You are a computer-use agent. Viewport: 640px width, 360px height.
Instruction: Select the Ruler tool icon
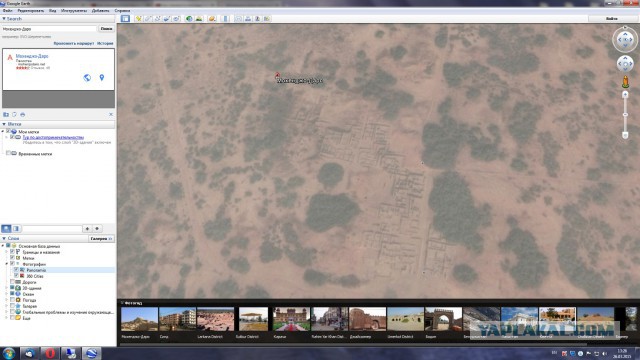click(x=226, y=19)
